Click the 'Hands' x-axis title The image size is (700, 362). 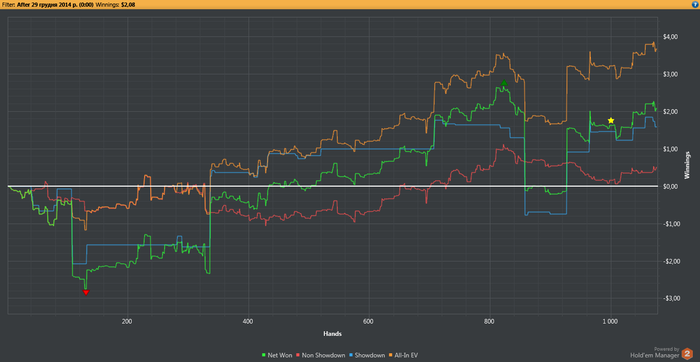point(332,334)
